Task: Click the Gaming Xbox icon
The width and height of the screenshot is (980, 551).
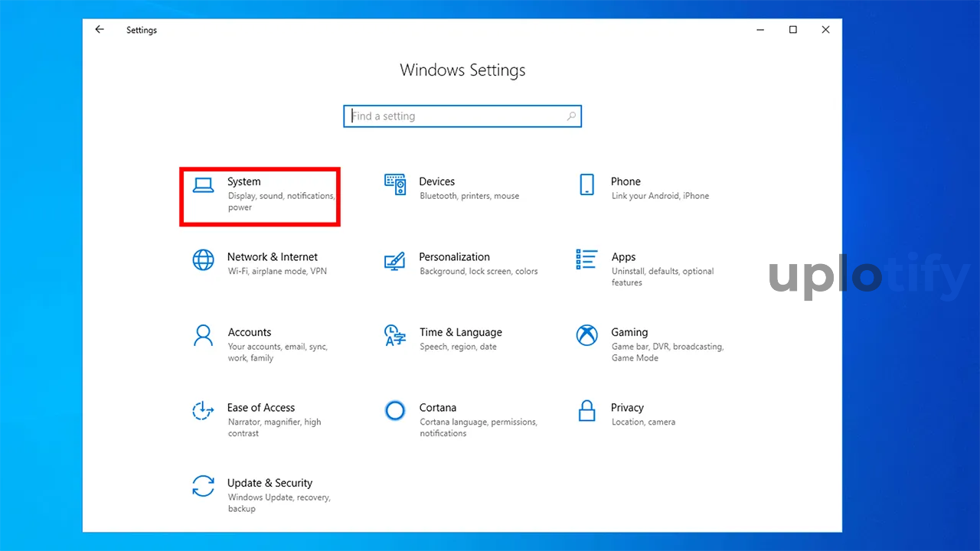Action: pyautogui.click(x=586, y=335)
